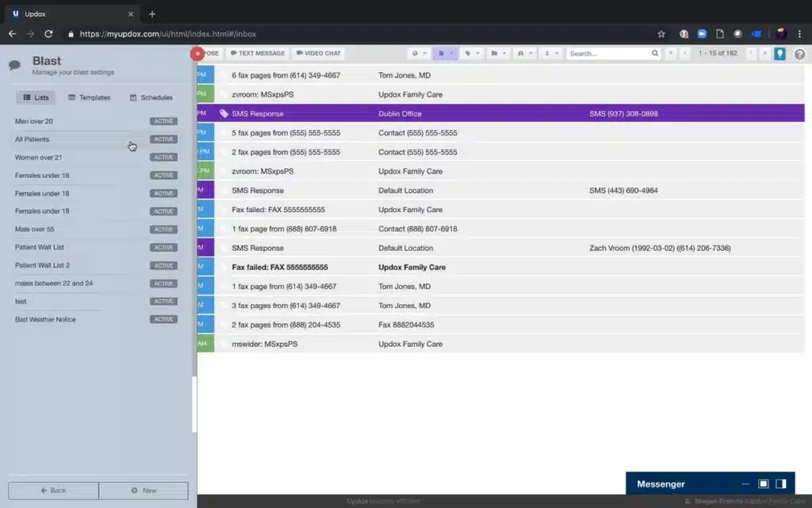Click the tag icon on highlighted SMS Response
The image size is (812, 508).
click(224, 114)
